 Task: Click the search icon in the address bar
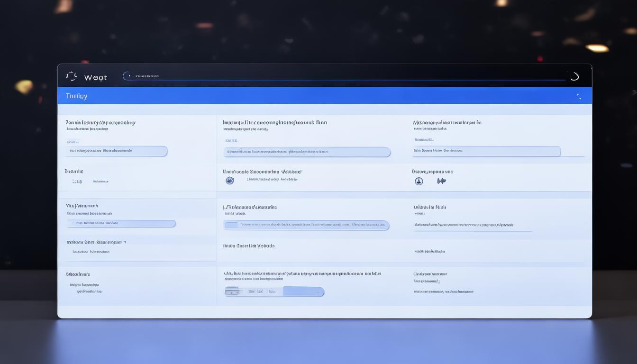click(x=127, y=76)
